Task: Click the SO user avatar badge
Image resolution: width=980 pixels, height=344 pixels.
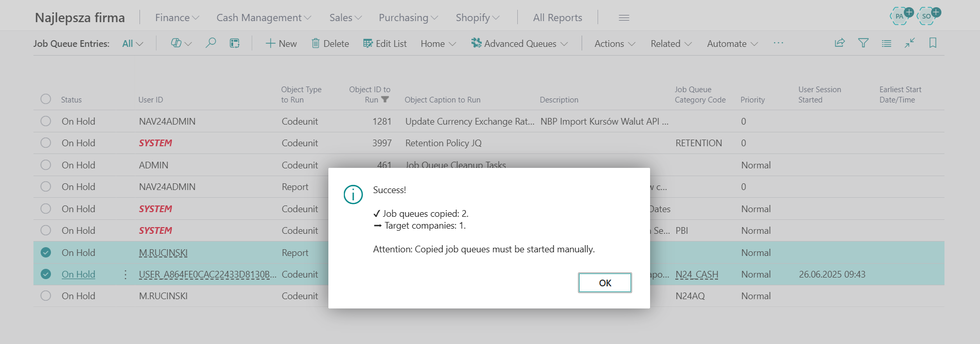Action: click(x=927, y=16)
